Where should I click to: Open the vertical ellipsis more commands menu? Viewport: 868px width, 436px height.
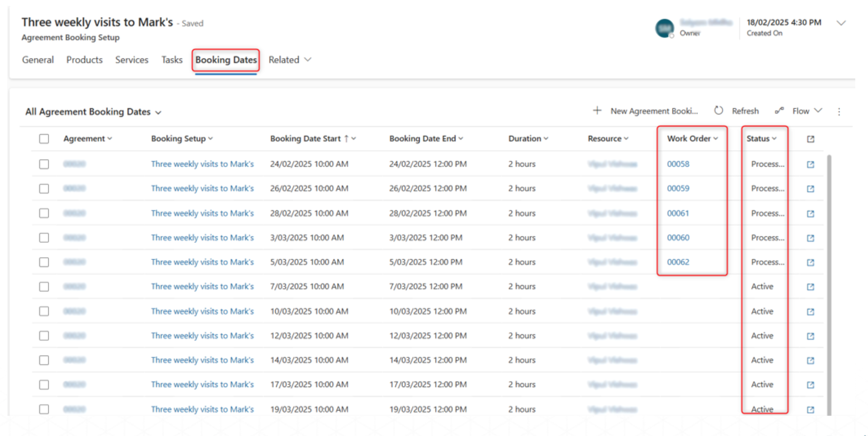coord(839,112)
